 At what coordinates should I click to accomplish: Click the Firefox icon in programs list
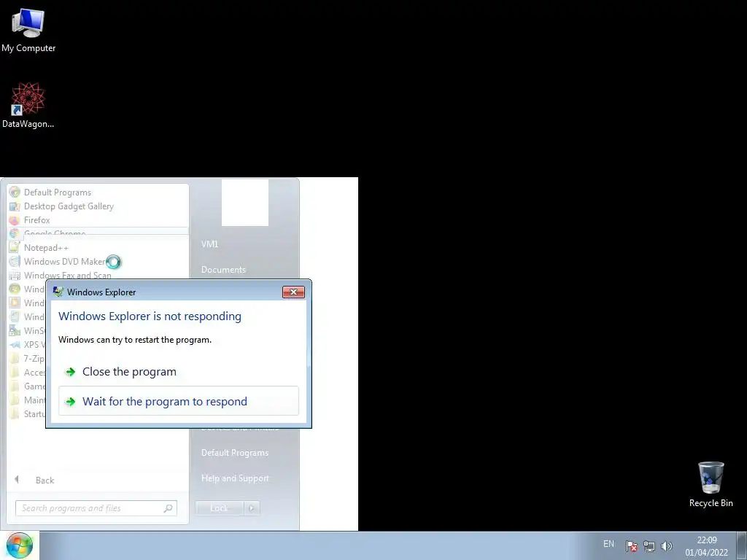15,220
